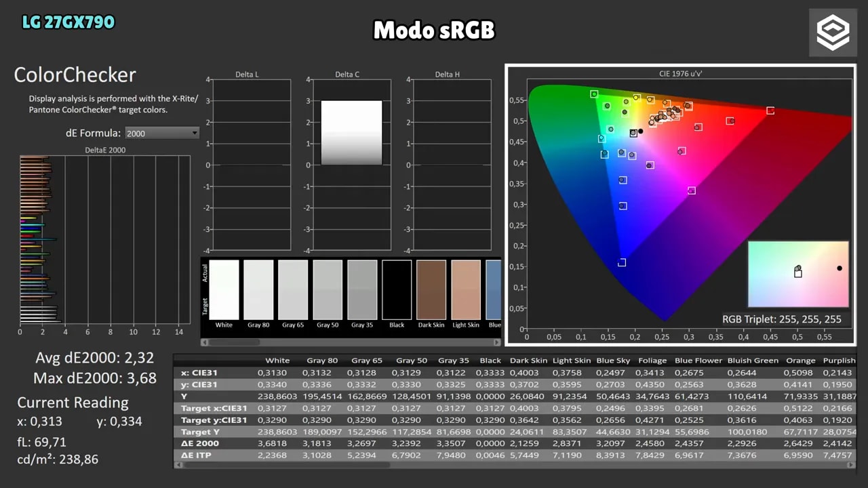Click the 'ΔE ITP' row label
Image resolution: width=868 pixels, height=488 pixels.
(196, 455)
